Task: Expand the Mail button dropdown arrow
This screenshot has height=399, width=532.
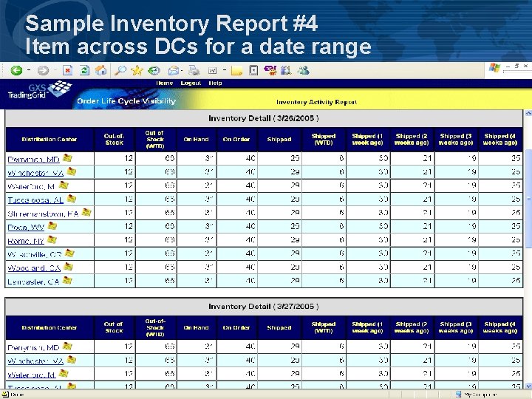Action: pos(183,71)
